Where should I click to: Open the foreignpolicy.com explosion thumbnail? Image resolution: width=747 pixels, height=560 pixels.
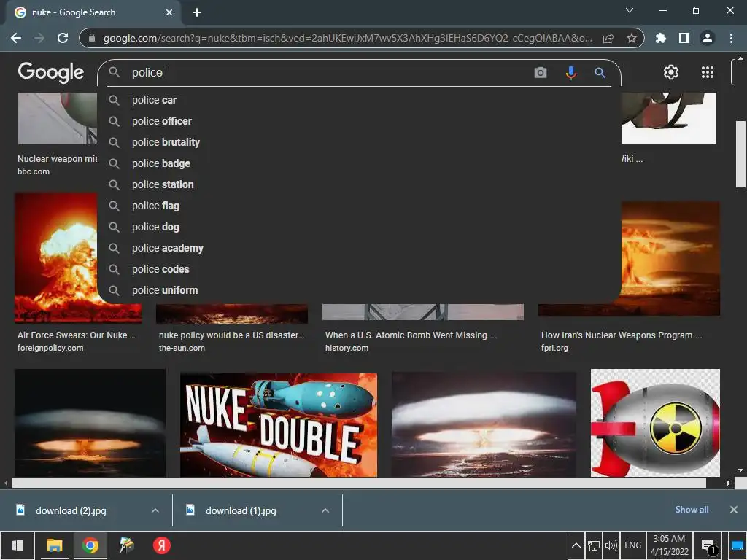tap(55, 257)
